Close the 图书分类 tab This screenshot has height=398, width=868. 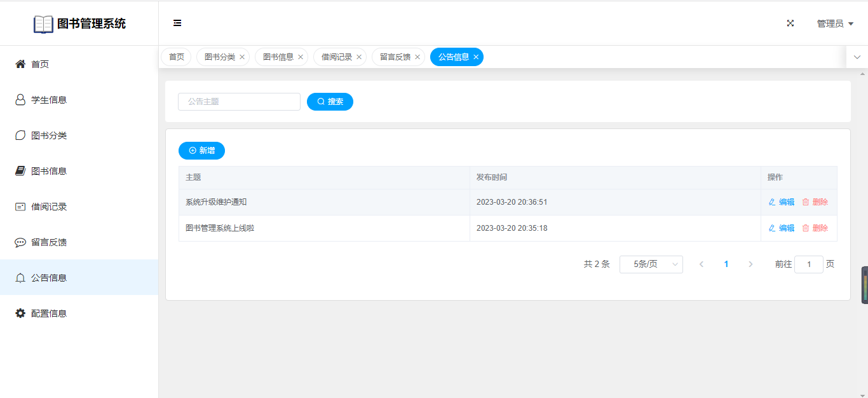[242, 57]
